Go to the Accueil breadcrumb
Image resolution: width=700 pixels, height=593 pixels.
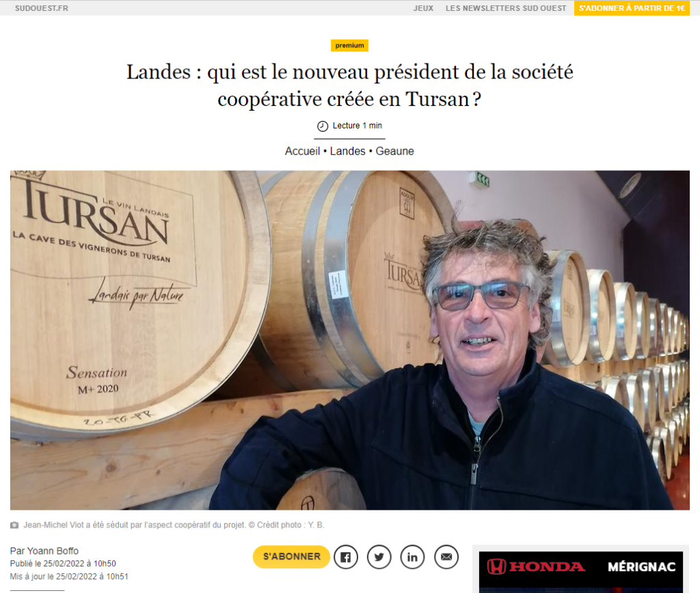(302, 151)
